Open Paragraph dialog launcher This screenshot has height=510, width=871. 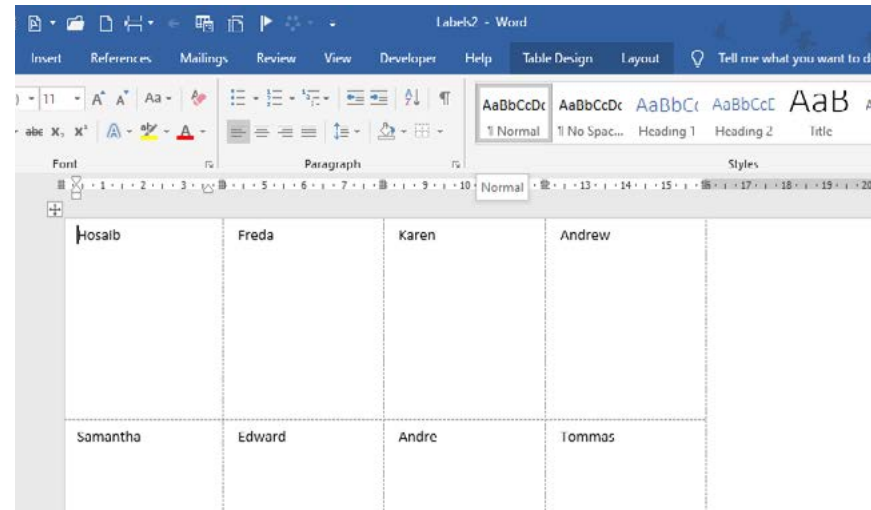455,164
